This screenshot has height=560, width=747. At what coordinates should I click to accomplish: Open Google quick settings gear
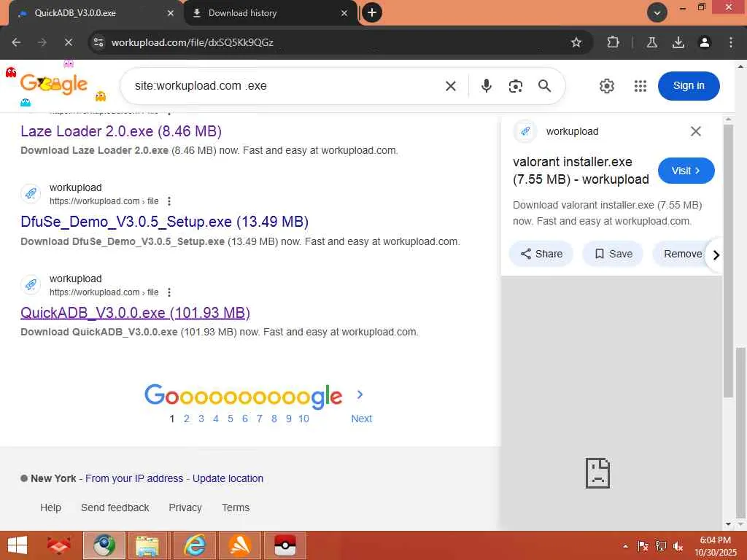[x=606, y=86]
